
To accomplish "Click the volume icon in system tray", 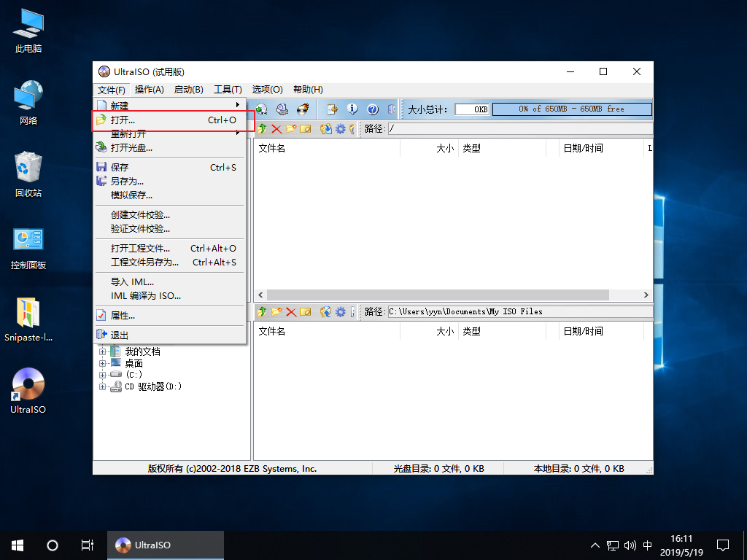I will click(630, 545).
